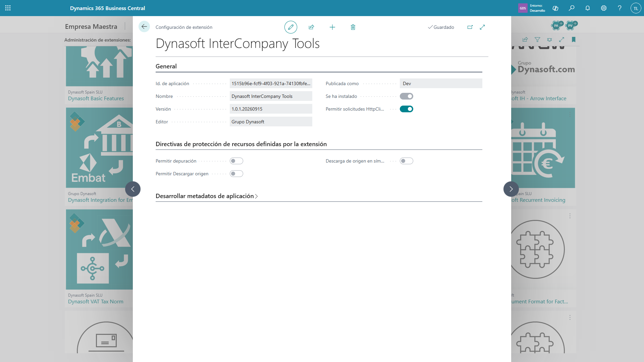Click 'Empresa Maestra' company name
Screen dimensions: 644x362
pyautogui.click(x=91, y=26)
